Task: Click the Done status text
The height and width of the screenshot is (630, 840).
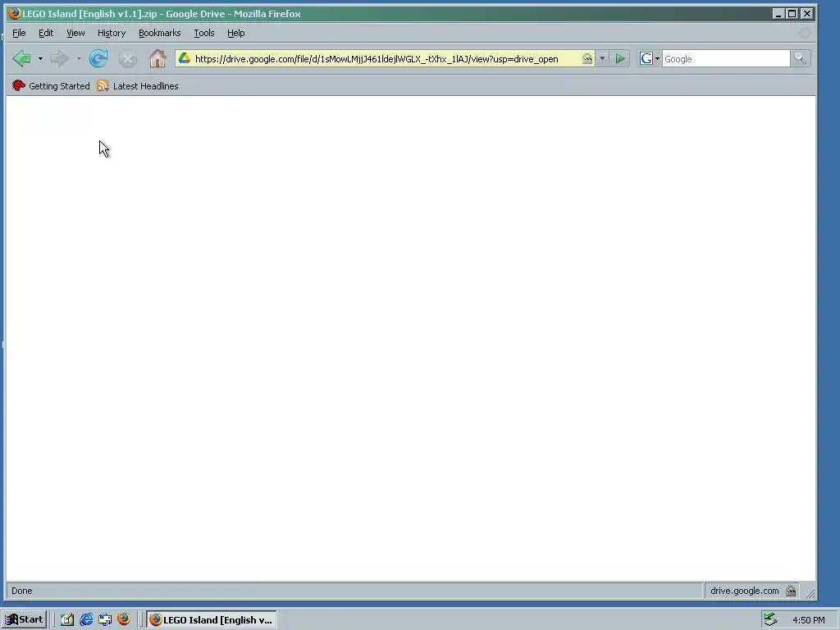Action: point(22,591)
